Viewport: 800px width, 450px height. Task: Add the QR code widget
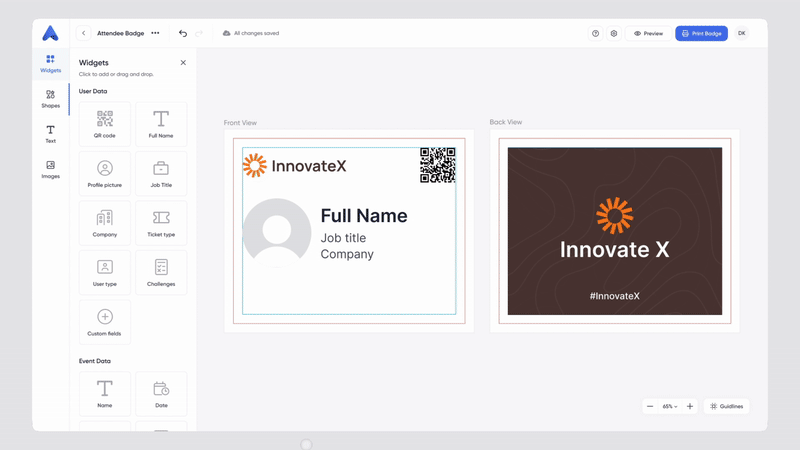tap(105, 124)
